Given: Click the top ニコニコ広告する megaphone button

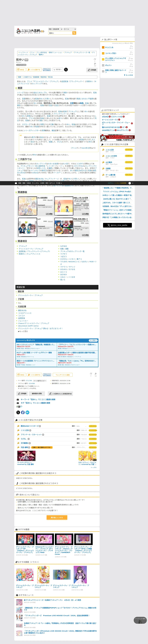Looking at the screenshot, I should click(34, 70).
